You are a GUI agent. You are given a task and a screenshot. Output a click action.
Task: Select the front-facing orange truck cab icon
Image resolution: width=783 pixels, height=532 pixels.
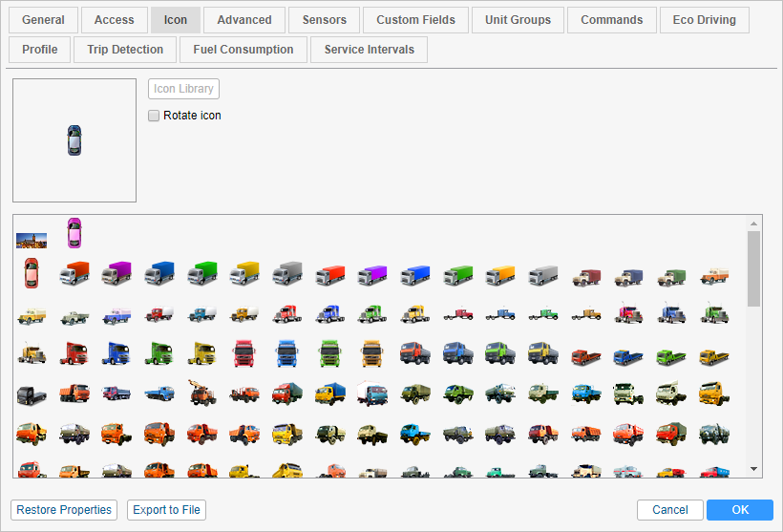[x=372, y=353]
